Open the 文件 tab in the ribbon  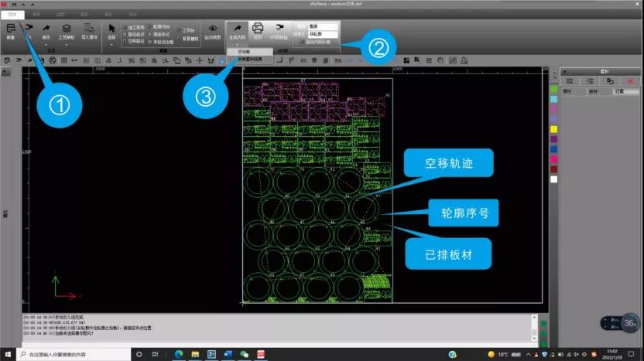coord(12,15)
